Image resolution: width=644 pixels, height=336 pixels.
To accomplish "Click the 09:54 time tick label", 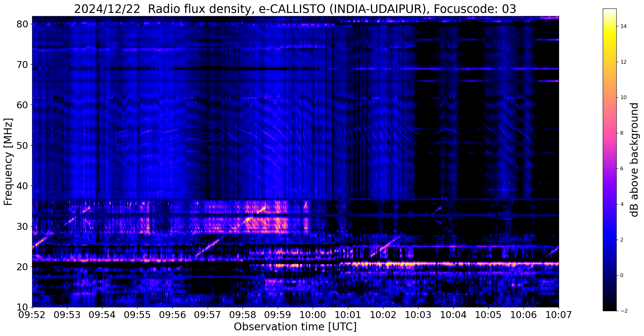I will 102,315.
